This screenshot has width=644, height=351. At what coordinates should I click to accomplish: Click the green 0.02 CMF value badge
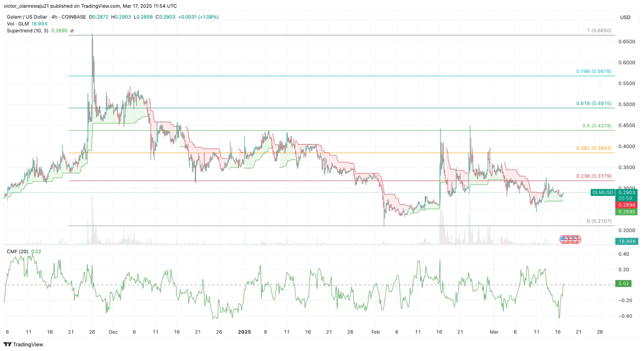point(623,283)
